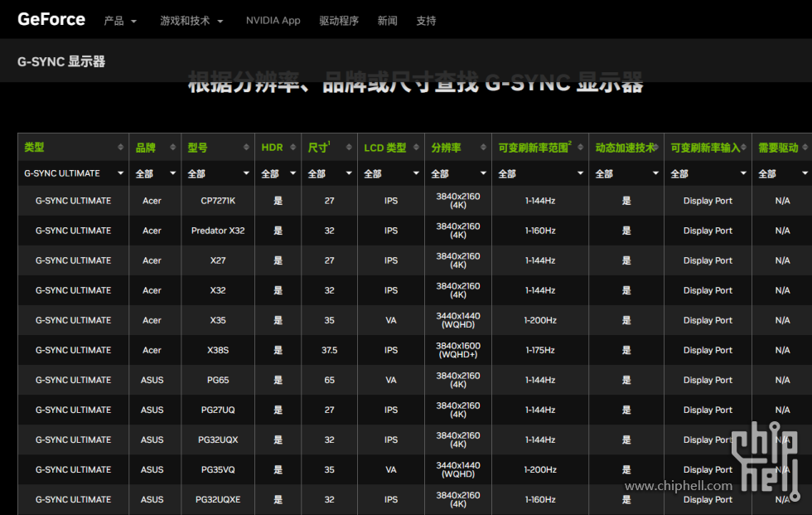Open the 品牌 filter dropdown

point(156,173)
